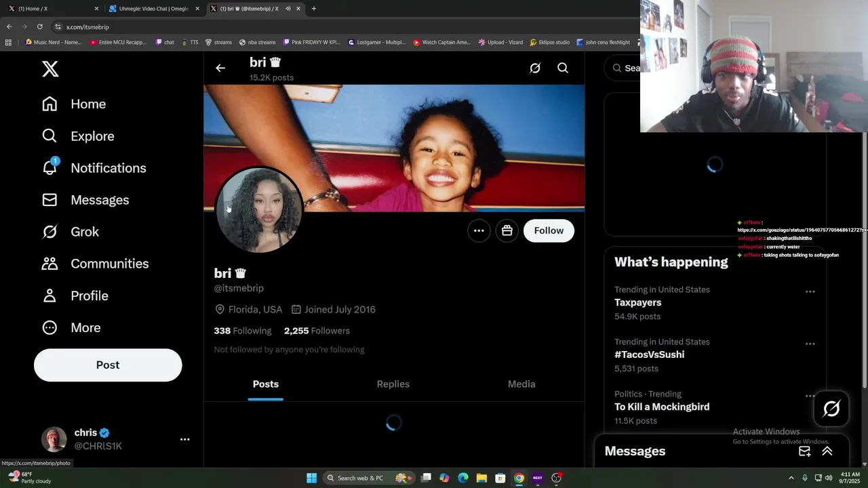This screenshot has height=488, width=868.
Task: Open options for the Taxpayers trend
Action: tap(810, 291)
